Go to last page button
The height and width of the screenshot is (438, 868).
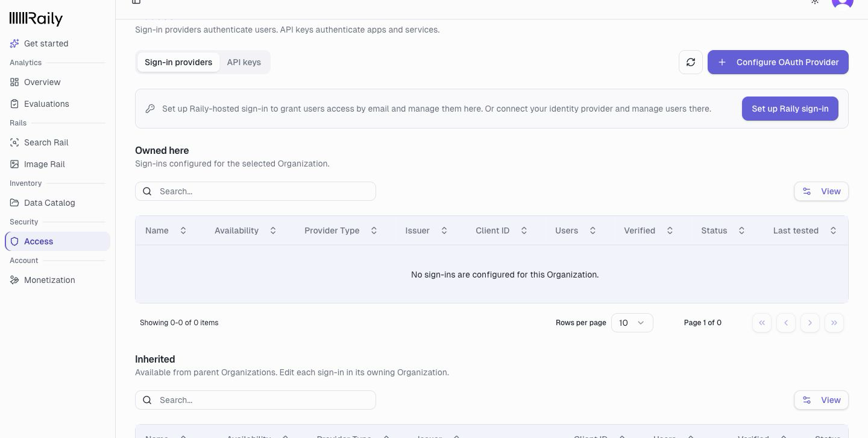pyautogui.click(x=834, y=323)
